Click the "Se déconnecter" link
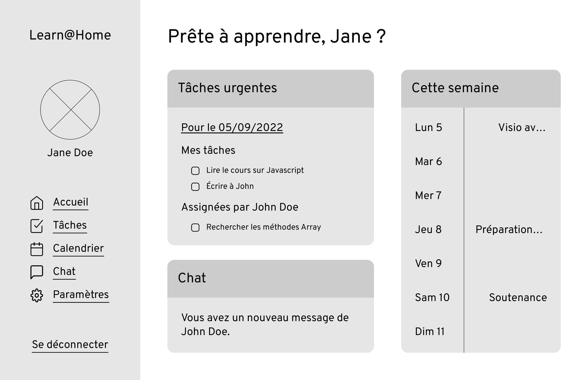Image resolution: width=588 pixels, height=380 pixels. [70, 344]
